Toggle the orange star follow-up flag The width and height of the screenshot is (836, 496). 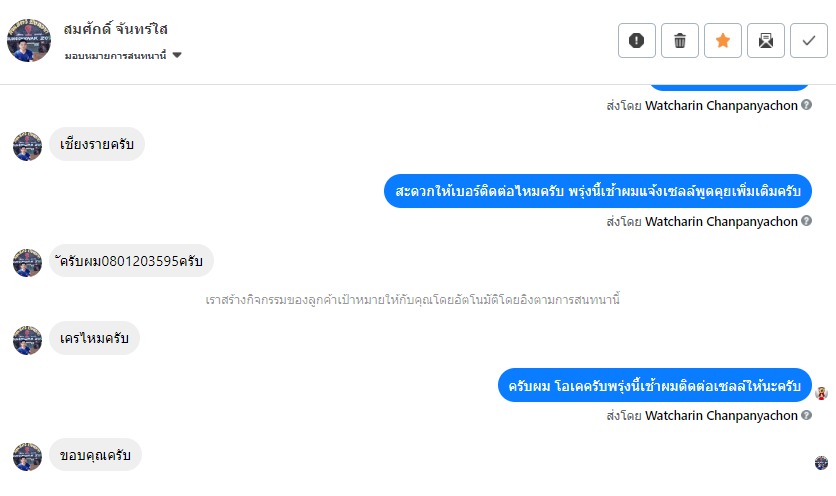[x=723, y=40]
